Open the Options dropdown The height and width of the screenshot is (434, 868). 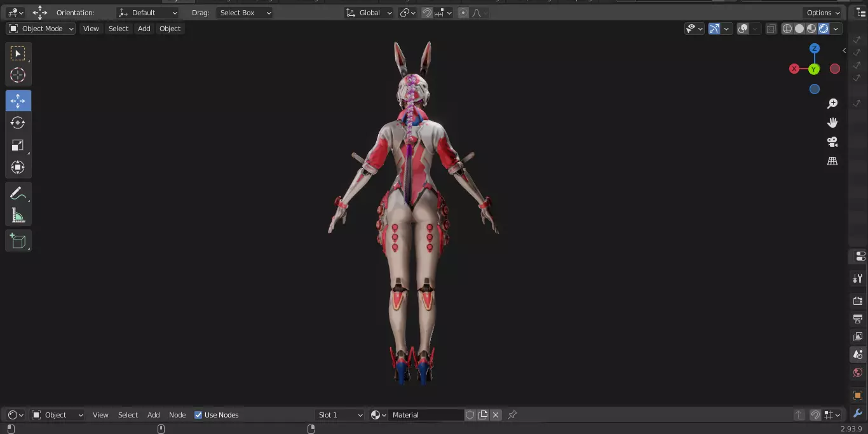pos(824,13)
